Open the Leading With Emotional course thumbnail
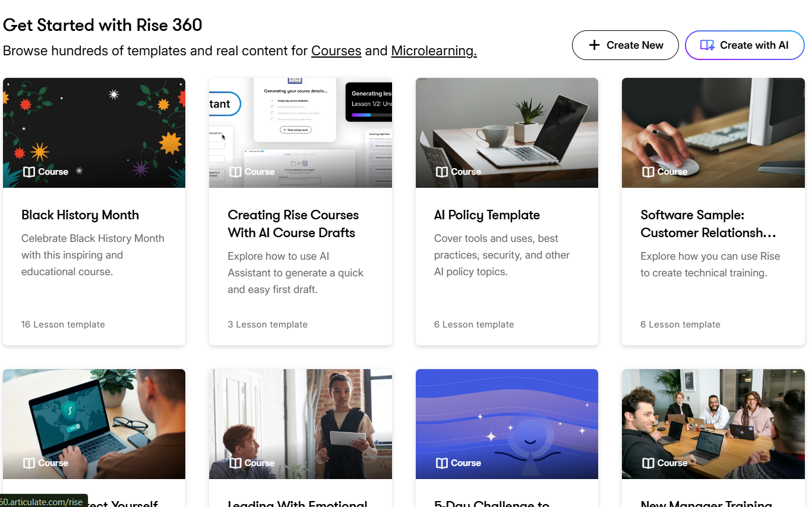Screen dimensions: 812x507 coord(301,424)
